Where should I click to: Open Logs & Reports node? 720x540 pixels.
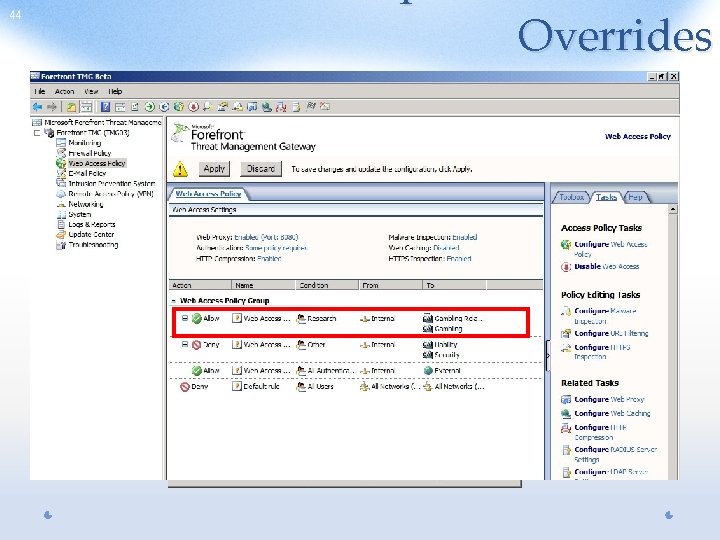91,224
